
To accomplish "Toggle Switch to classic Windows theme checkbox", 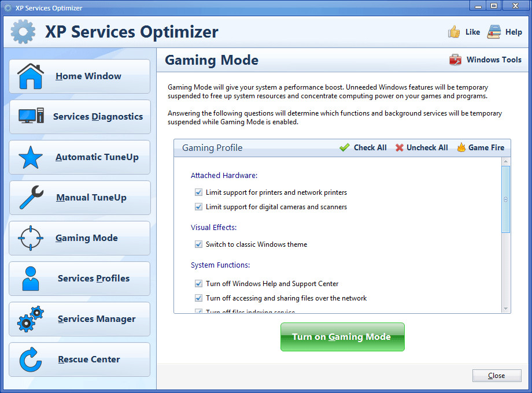I will pos(198,244).
